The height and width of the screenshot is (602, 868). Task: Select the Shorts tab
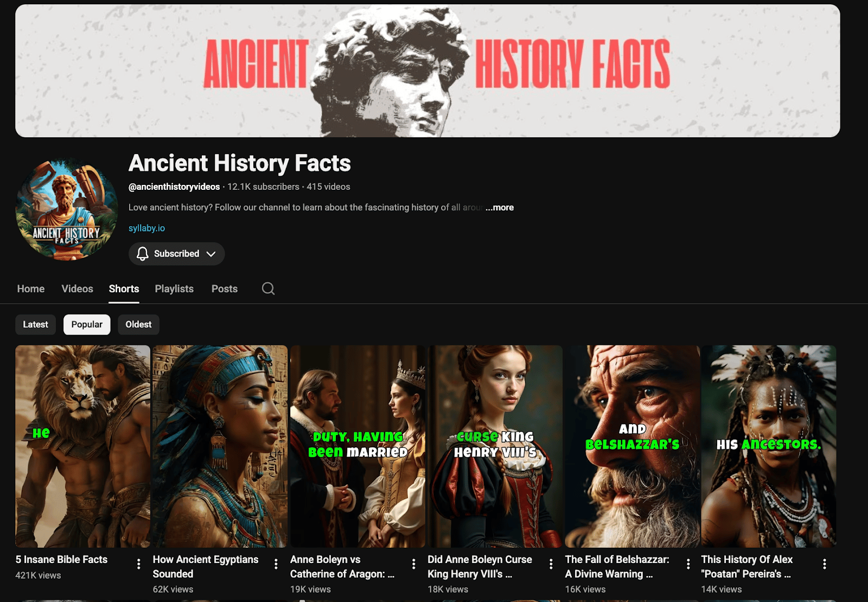pyautogui.click(x=124, y=289)
